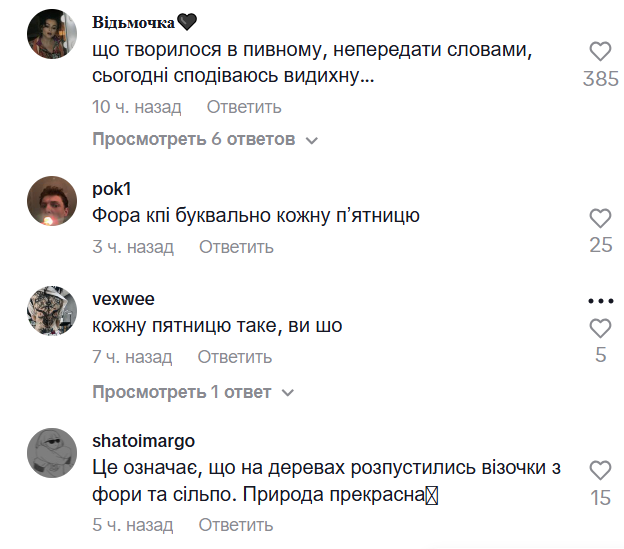Like the comment by Відьмочка
The height and width of the screenshot is (549, 624).
(x=600, y=52)
